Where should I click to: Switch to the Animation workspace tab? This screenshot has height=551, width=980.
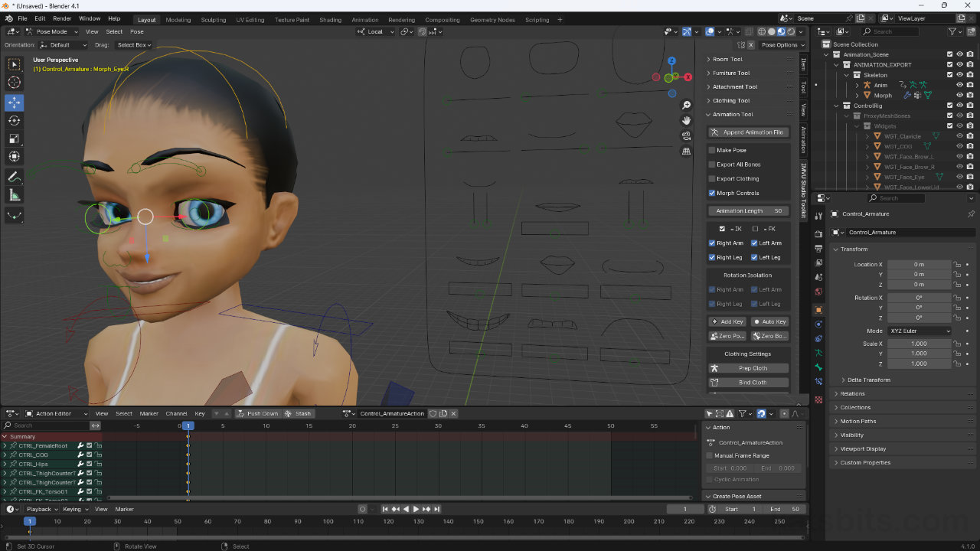point(364,20)
